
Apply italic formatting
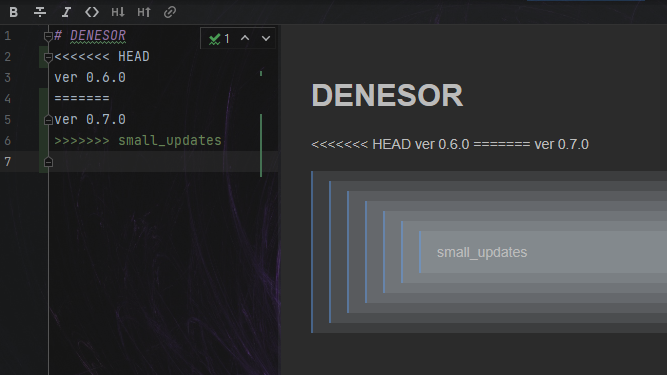66,12
